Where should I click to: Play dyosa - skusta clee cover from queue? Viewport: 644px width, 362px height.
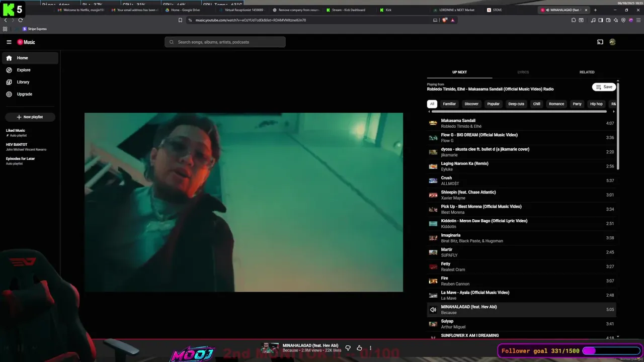tap(521, 152)
